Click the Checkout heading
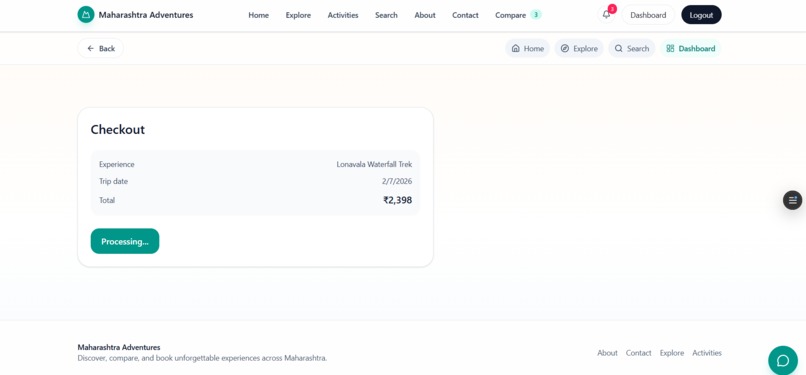This screenshot has width=806, height=375. point(118,129)
